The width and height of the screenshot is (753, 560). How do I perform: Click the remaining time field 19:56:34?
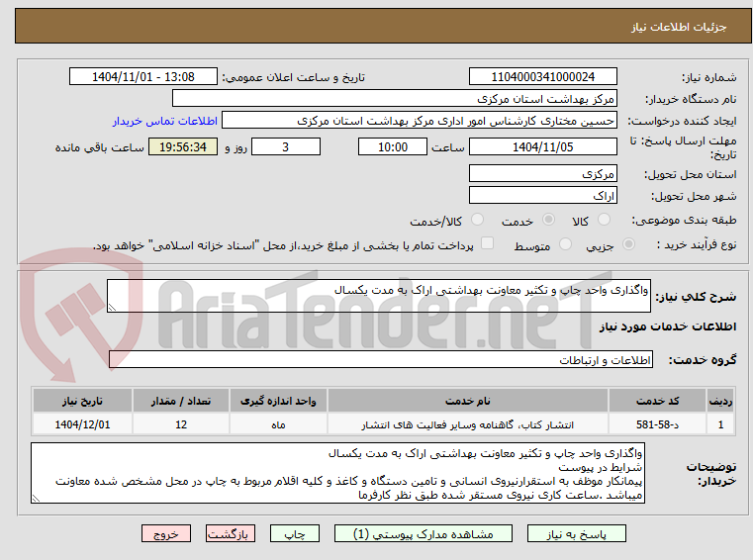[x=183, y=147]
